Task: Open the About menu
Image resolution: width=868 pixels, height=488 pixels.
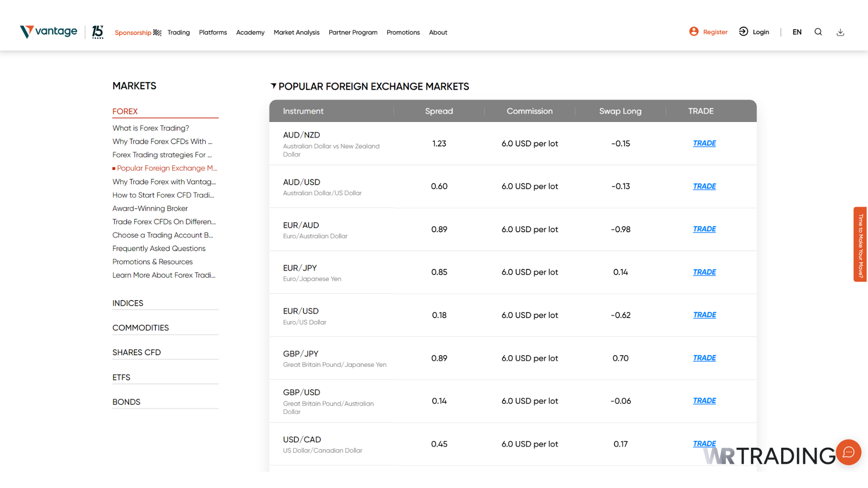Action: pyautogui.click(x=438, y=33)
